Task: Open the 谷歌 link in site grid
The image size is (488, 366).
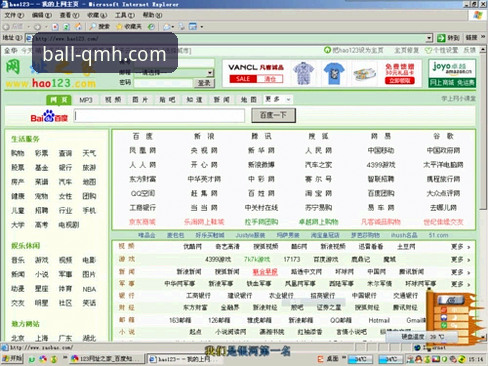Action: click(443, 136)
